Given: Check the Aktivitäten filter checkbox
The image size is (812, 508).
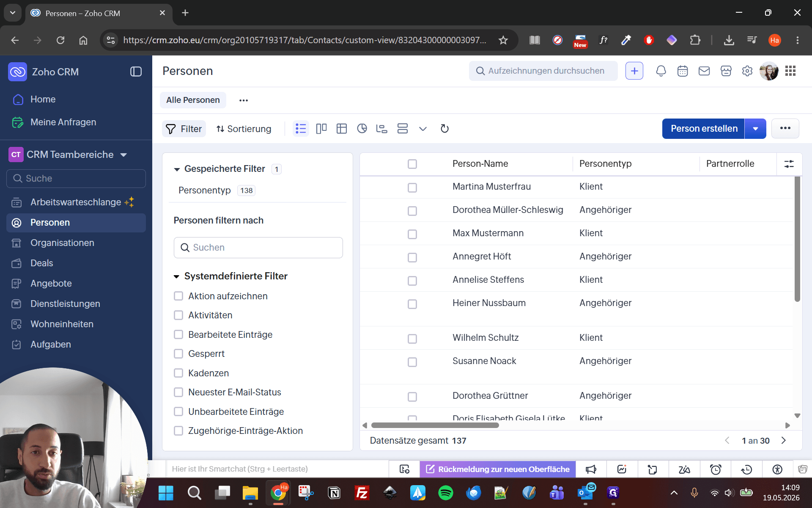Looking at the screenshot, I should (x=178, y=315).
